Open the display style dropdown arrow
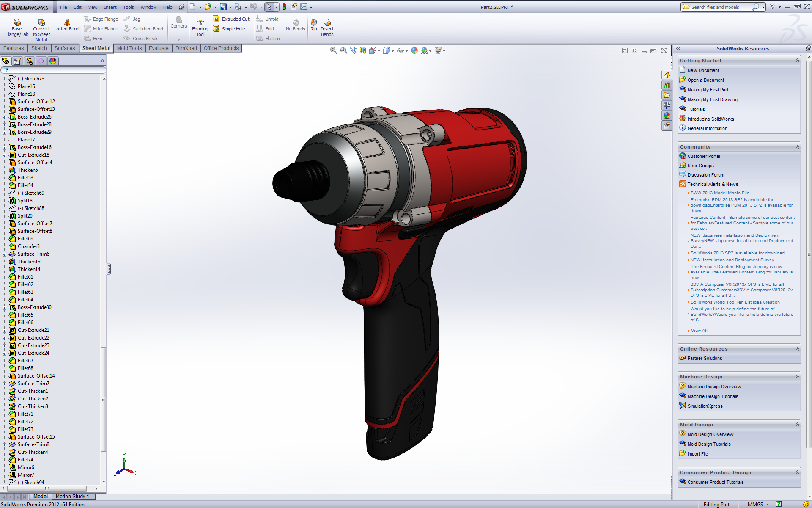812x508 pixels. point(393,50)
